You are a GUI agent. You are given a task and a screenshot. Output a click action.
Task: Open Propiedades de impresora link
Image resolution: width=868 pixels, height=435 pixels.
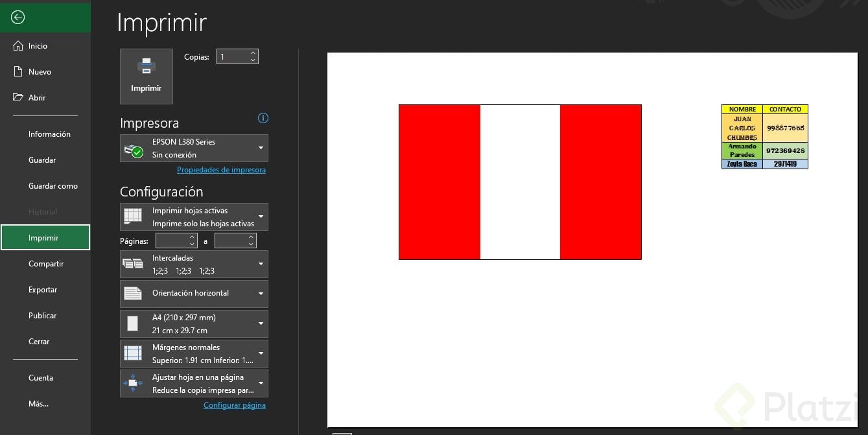pos(221,170)
